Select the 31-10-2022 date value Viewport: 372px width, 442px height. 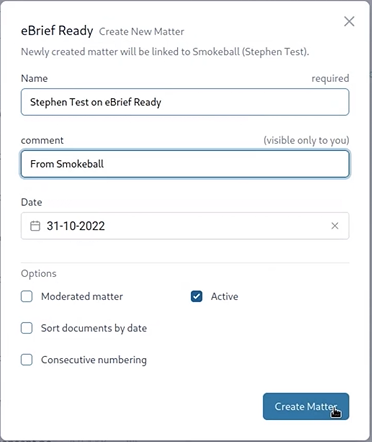pos(76,226)
